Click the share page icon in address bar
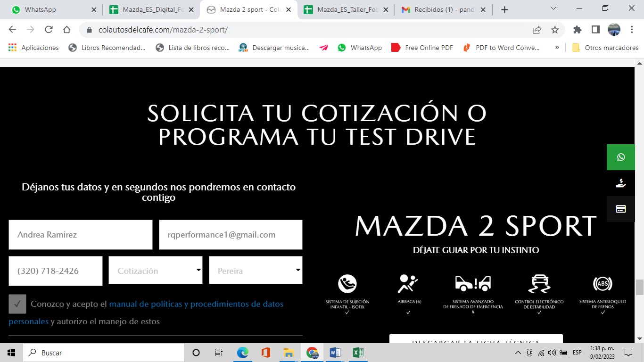644x362 pixels. (537, 30)
